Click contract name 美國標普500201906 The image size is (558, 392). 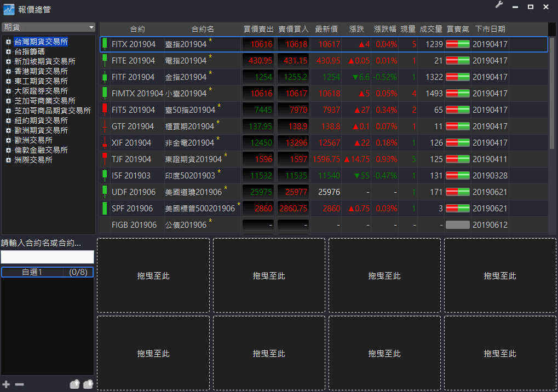(x=200, y=208)
